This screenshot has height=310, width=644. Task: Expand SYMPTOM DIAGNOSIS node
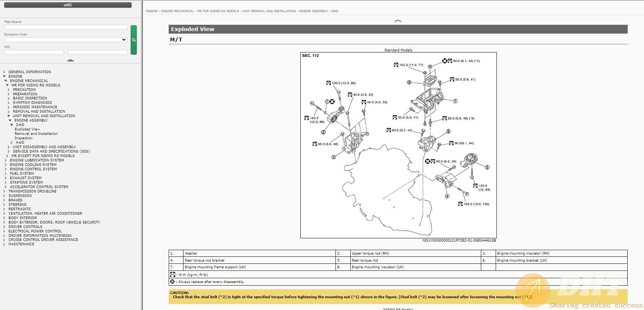[9, 103]
